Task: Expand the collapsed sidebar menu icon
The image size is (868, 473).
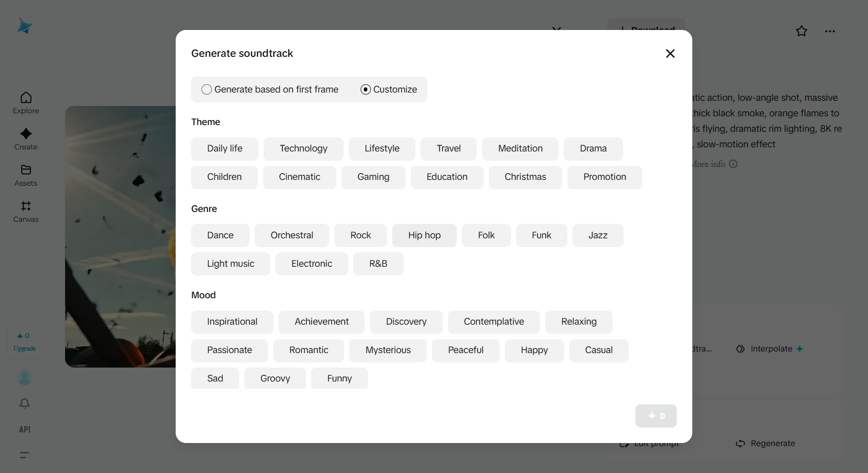Action: click(24, 455)
